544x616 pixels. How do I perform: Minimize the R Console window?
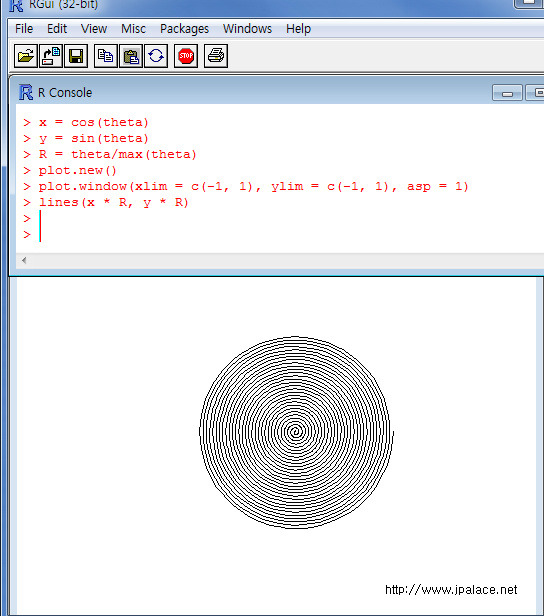point(507,93)
